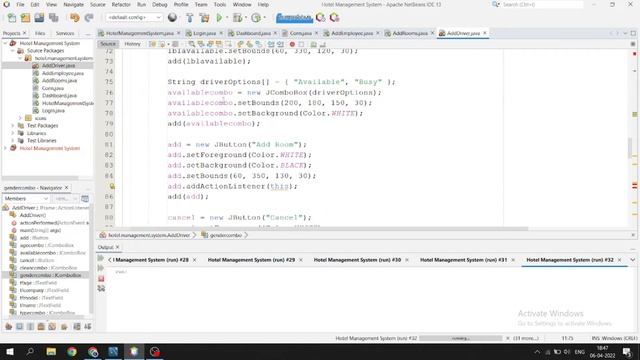
Task: Switch to the Services panel tab
Action: point(65,33)
